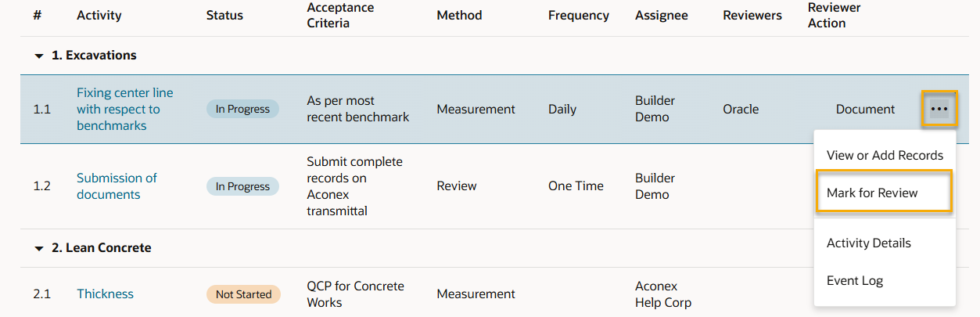The height and width of the screenshot is (317, 980).
Task: Open Activity Details from menu
Action: point(868,243)
